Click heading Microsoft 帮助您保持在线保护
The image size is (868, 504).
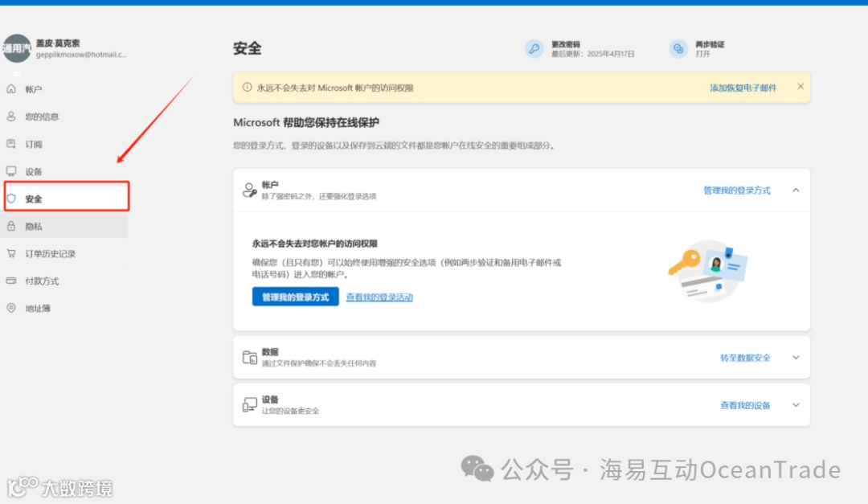point(306,122)
